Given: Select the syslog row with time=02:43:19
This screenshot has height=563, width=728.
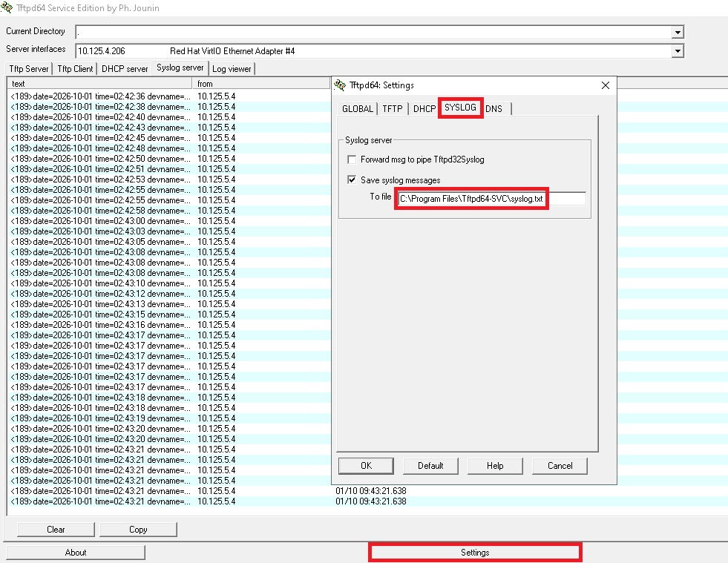Looking at the screenshot, I should click(x=169, y=418).
